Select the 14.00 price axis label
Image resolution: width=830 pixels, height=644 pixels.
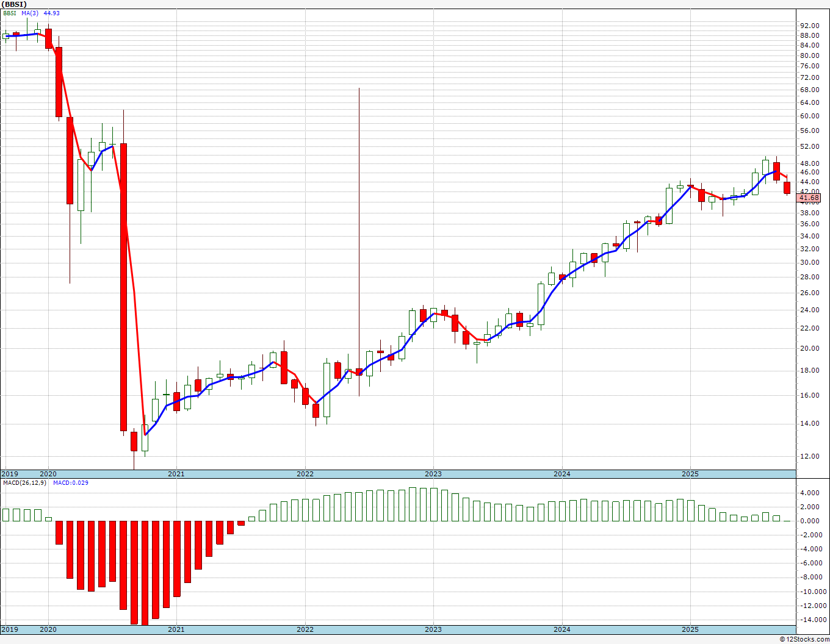pyautogui.click(x=809, y=424)
